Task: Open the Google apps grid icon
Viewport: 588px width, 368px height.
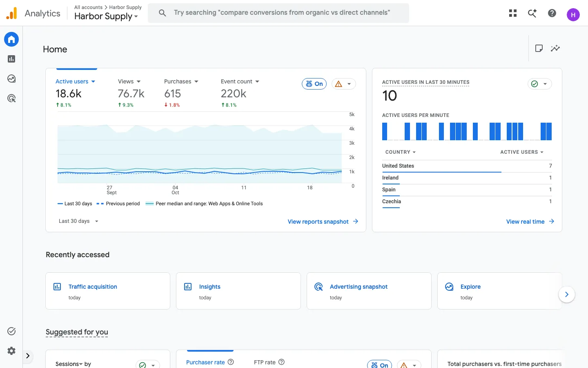Action: tap(513, 13)
